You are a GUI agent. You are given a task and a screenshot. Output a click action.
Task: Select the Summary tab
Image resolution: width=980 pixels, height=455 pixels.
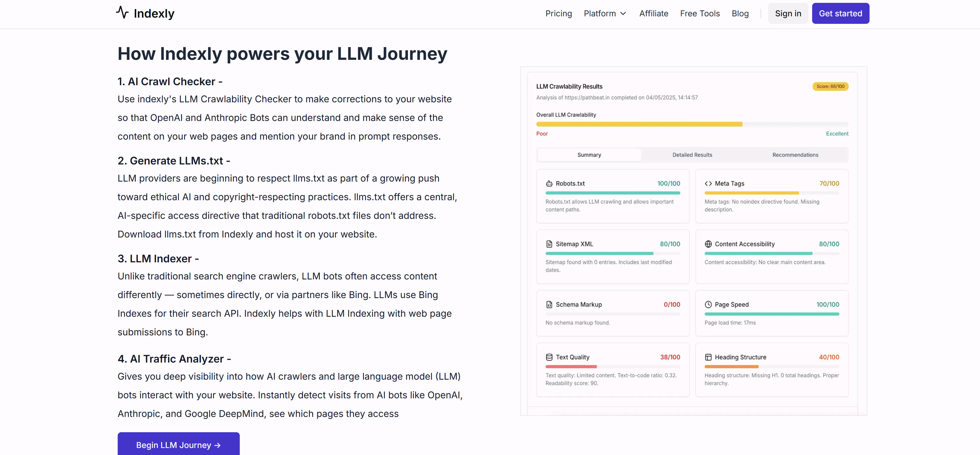pyautogui.click(x=589, y=155)
